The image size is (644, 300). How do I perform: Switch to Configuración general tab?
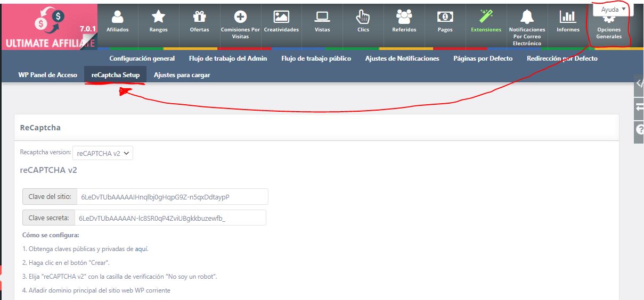tap(142, 59)
